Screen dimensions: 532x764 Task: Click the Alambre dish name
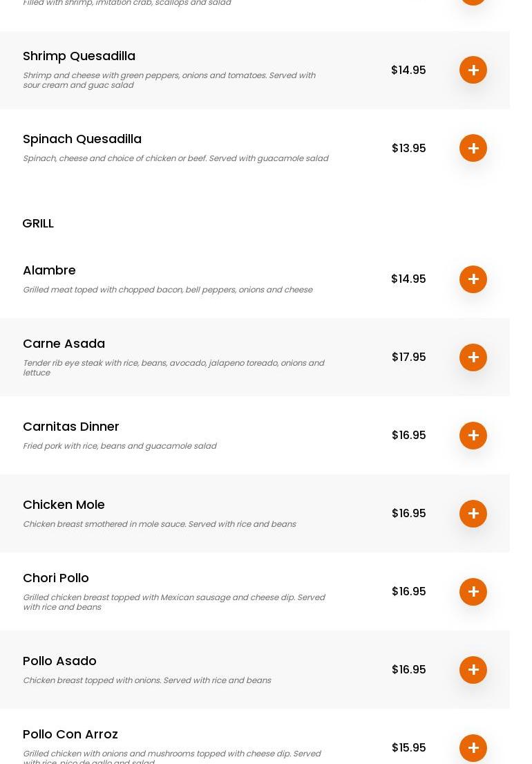(49, 270)
